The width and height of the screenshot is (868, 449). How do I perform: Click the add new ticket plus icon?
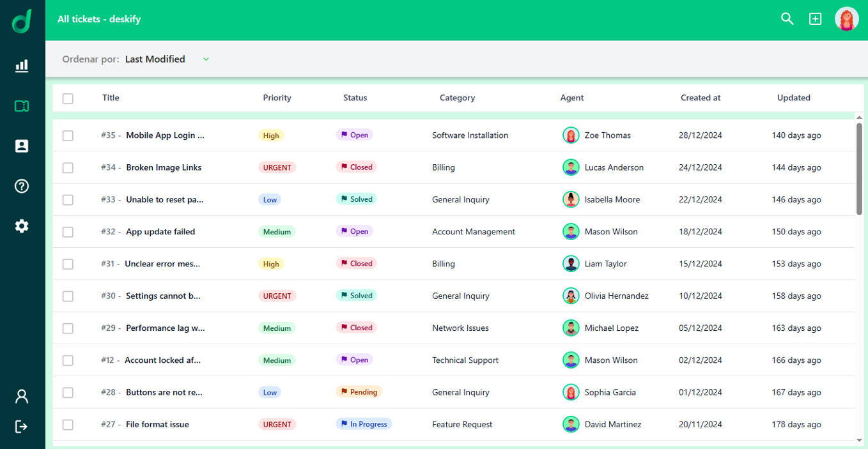pyautogui.click(x=815, y=19)
